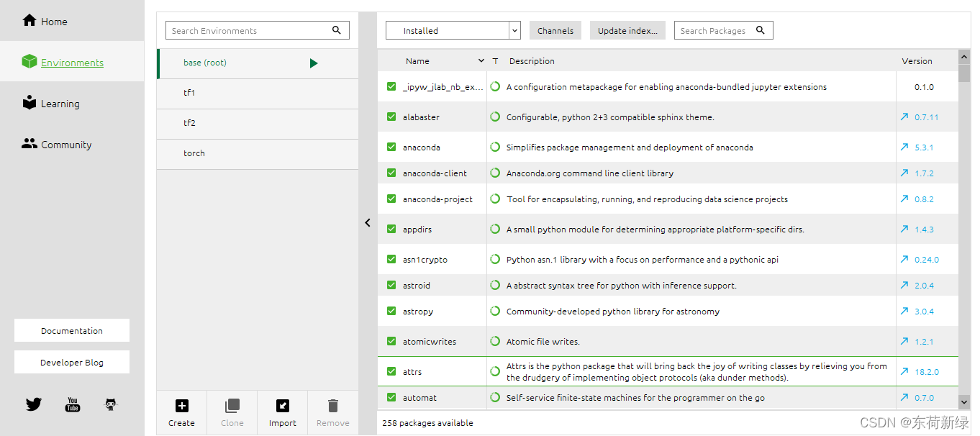Open the Twitter bird icon

(x=34, y=404)
